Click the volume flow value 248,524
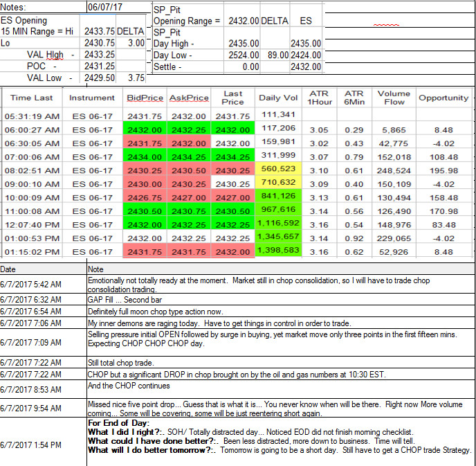 pyautogui.click(x=394, y=171)
